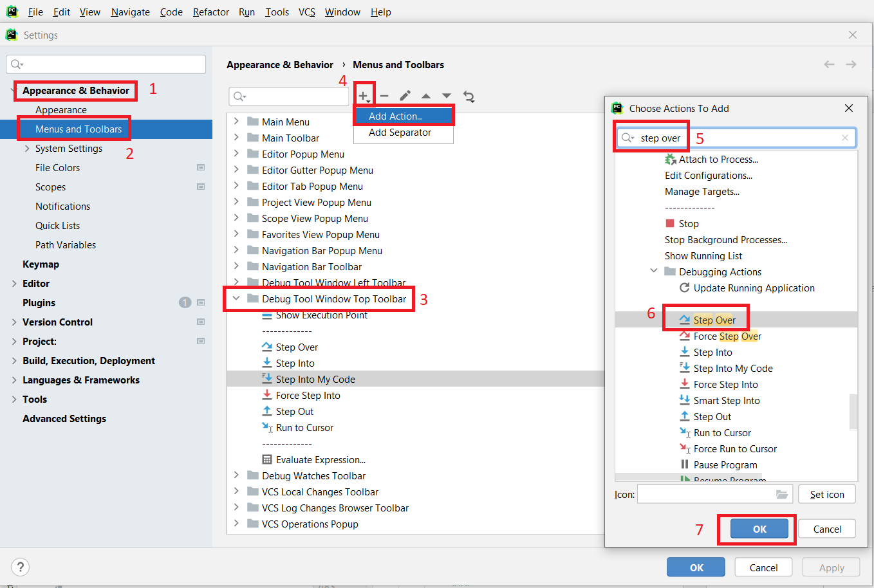Click the actions dialog search field
The width and height of the screenshot is (874, 588).
click(736, 138)
